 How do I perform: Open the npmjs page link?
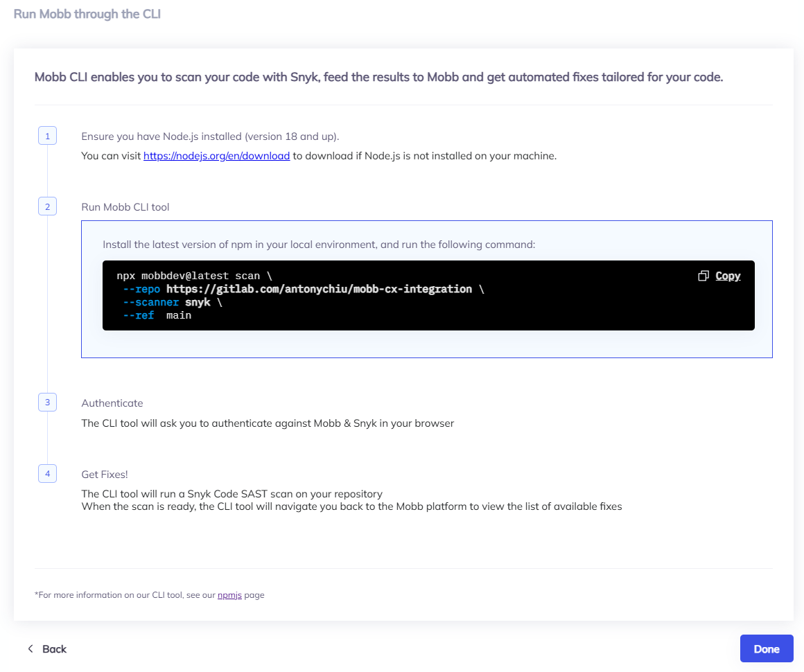pyautogui.click(x=229, y=595)
